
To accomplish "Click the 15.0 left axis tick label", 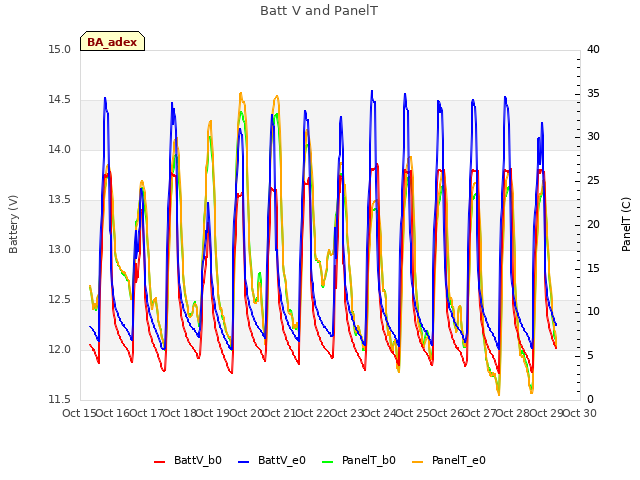I will click(x=60, y=50).
